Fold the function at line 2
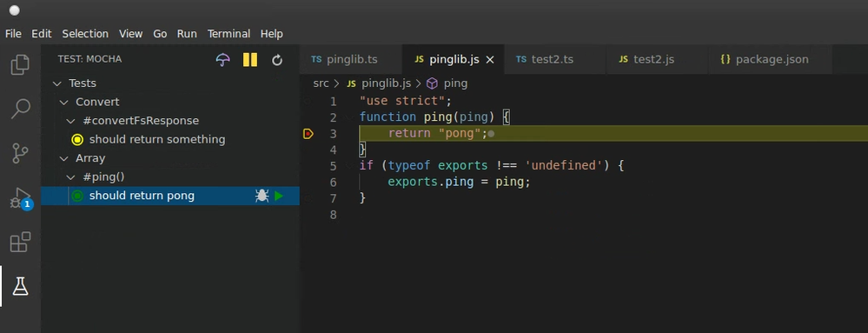This screenshot has height=333, width=868. (x=348, y=117)
